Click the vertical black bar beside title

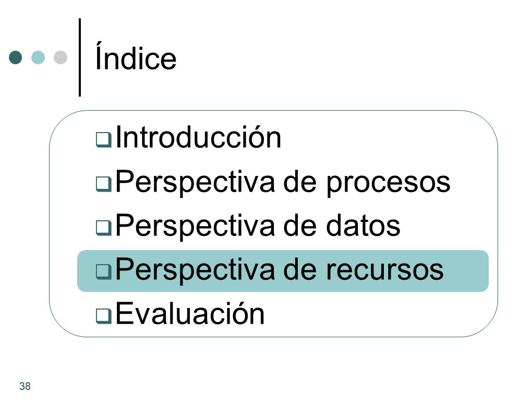(x=80, y=57)
